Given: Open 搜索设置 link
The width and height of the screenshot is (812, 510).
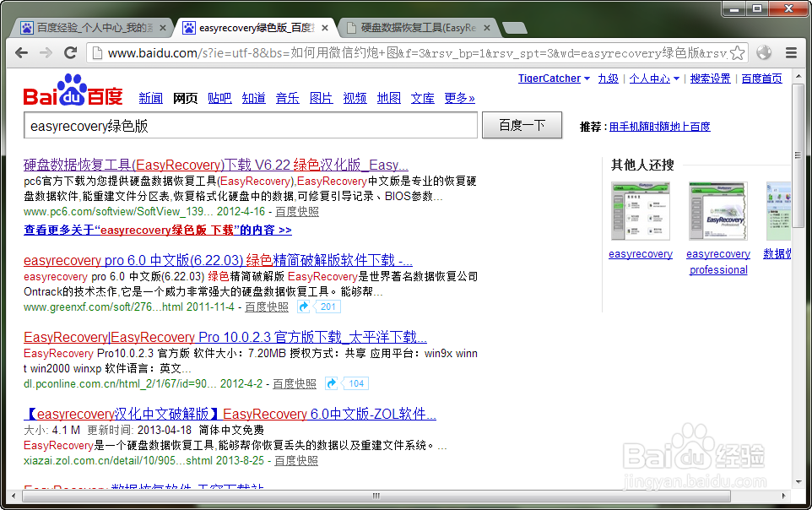Looking at the screenshot, I should coord(710,79).
